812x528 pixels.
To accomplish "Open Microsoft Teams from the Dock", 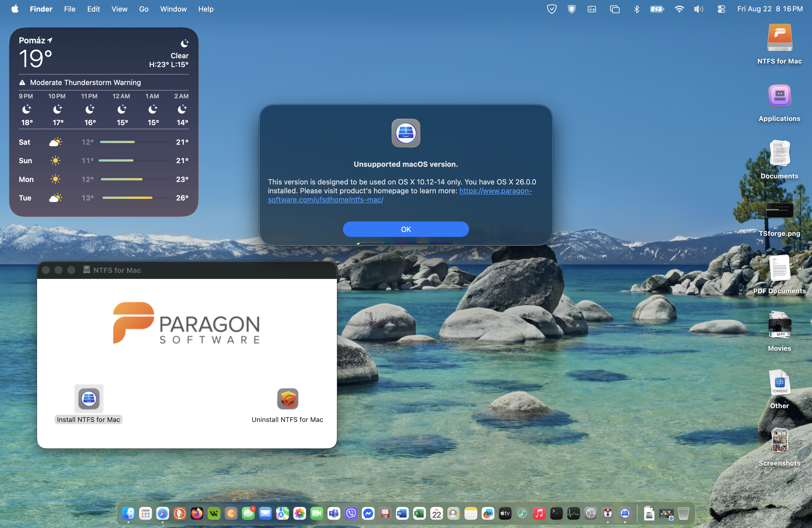I will (x=334, y=513).
